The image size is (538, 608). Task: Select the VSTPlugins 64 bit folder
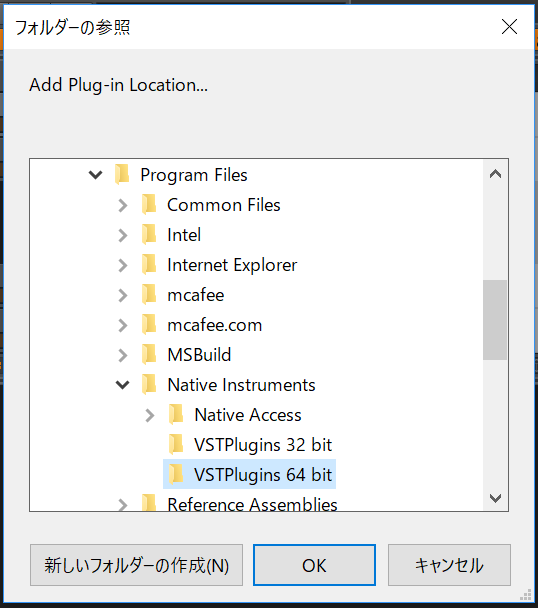pyautogui.click(x=249, y=474)
